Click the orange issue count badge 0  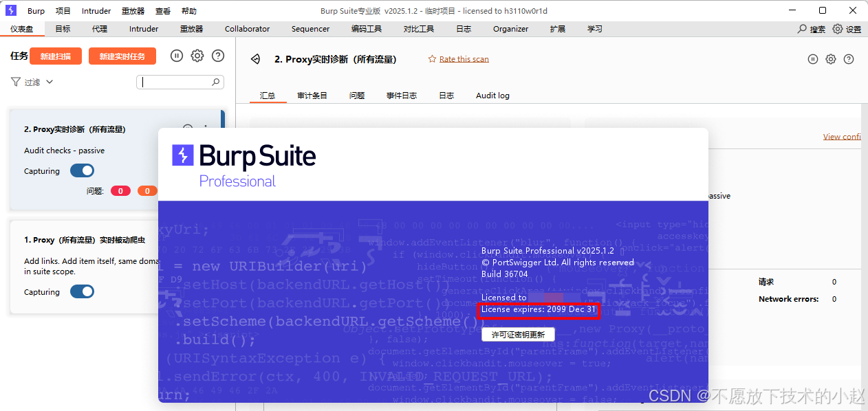click(147, 191)
